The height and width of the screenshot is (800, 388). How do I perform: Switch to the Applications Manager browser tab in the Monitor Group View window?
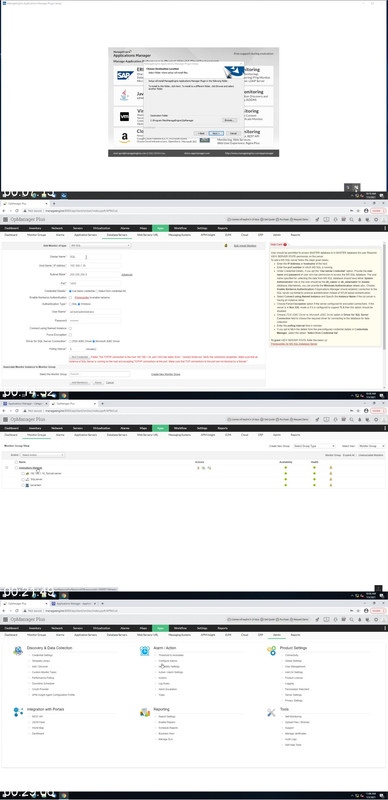(25, 404)
